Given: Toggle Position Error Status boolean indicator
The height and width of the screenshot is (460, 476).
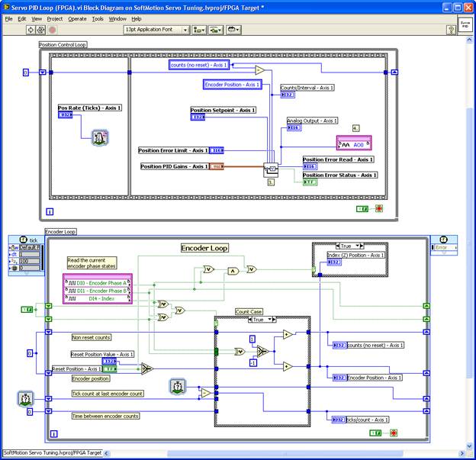Looking at the screenshot, I should [310, 182].
